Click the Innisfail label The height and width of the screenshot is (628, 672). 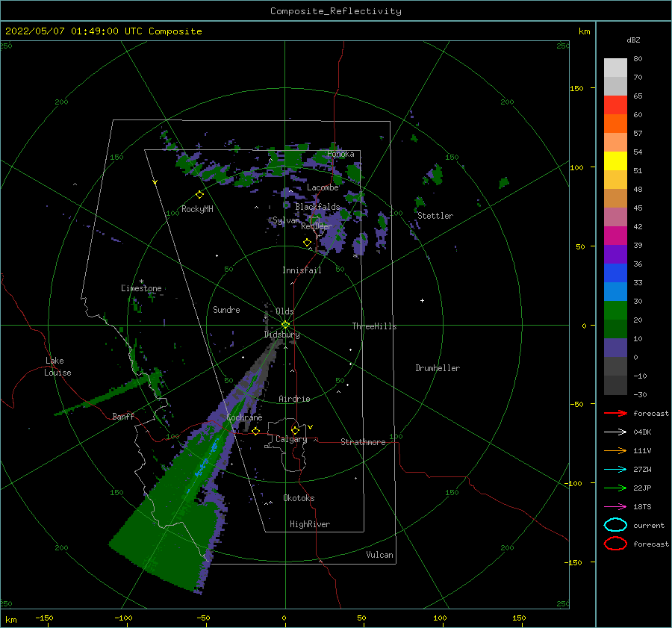coord(302,270)
